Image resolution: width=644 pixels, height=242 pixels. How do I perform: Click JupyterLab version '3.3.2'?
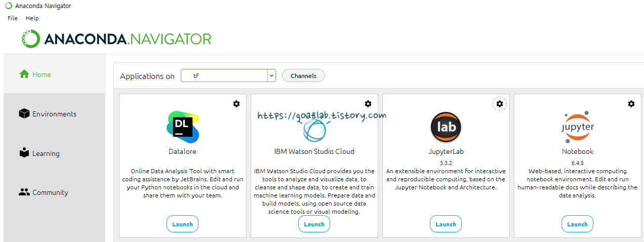(x=446, y=163)
